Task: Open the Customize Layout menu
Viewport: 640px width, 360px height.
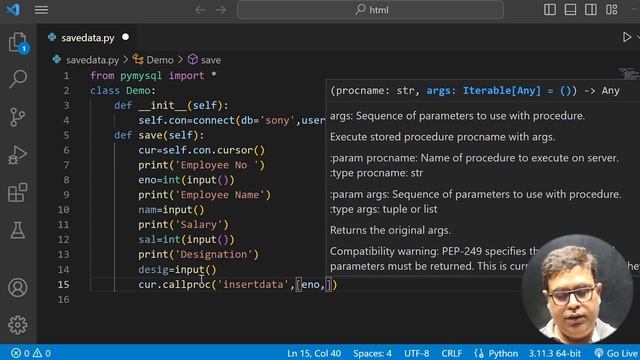Action: 611,9
